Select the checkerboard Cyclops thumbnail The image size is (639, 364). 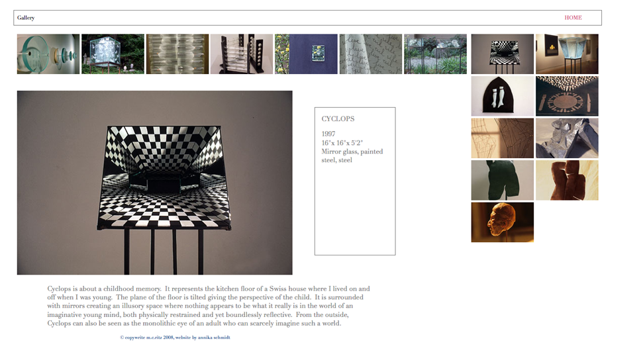point(503,54)
